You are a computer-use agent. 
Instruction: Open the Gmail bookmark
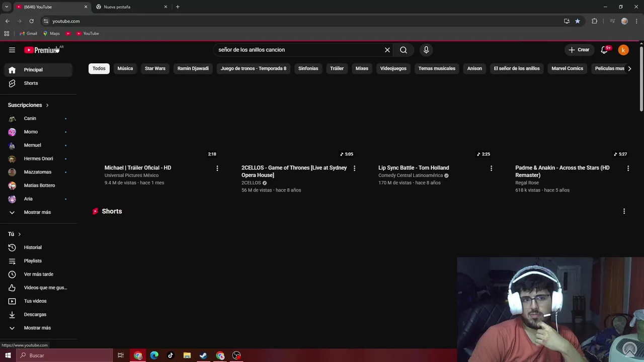[28, 34]
